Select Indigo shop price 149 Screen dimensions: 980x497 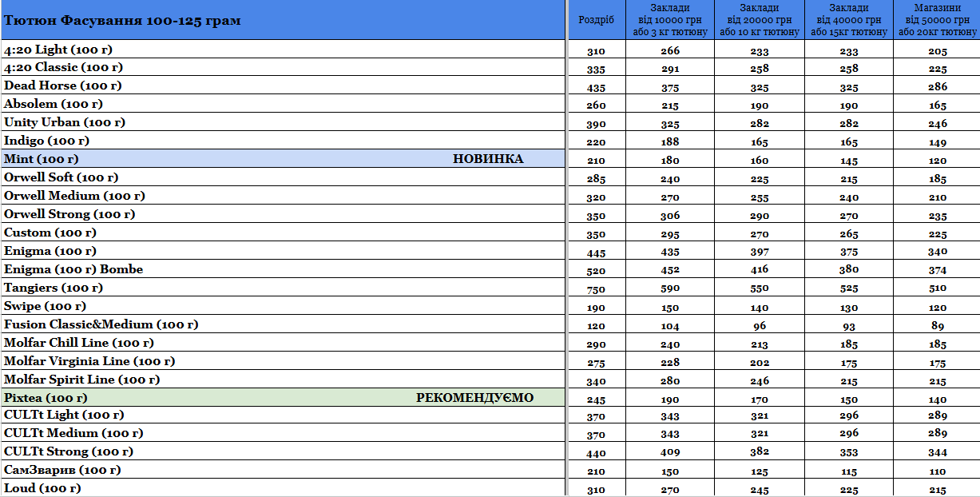938,141
